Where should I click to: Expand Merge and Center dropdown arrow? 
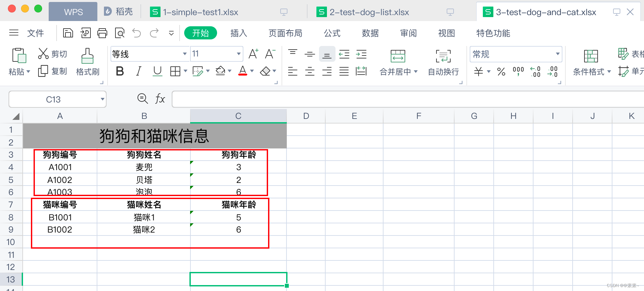point(416,71)
